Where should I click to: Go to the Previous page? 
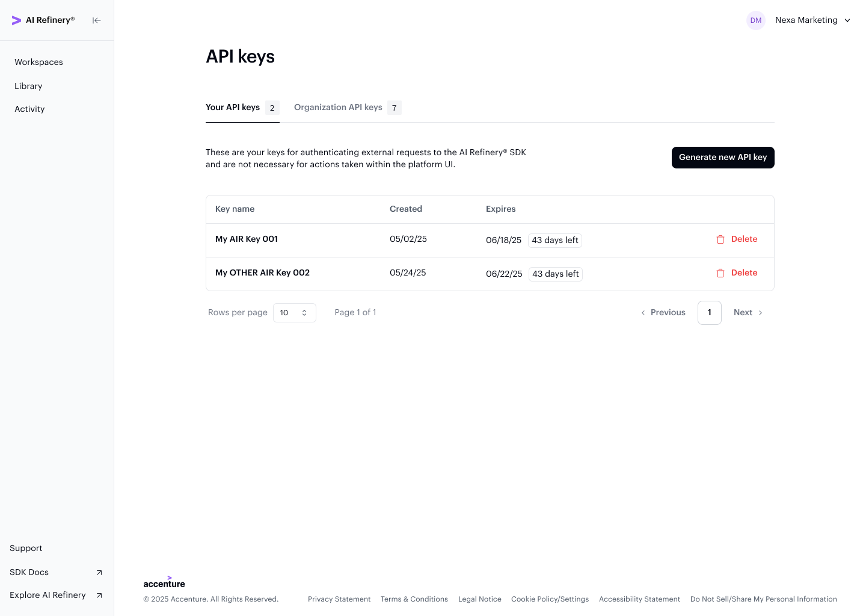(663, 313)
